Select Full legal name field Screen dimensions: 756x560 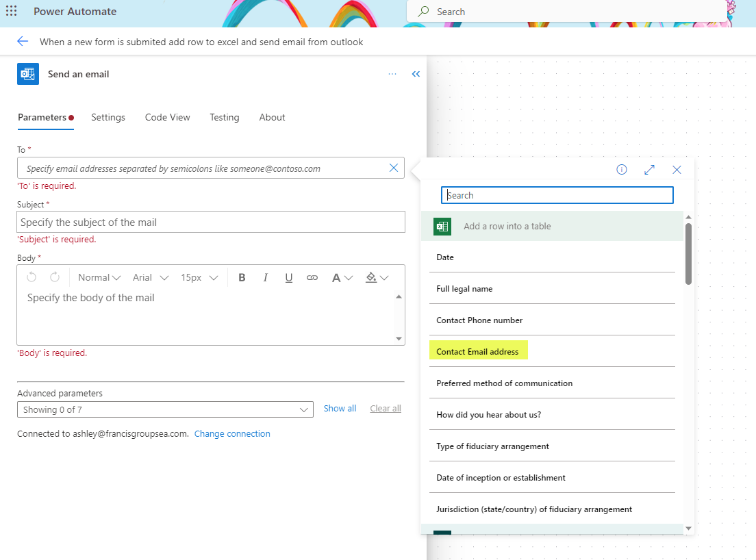coord(552,289)
